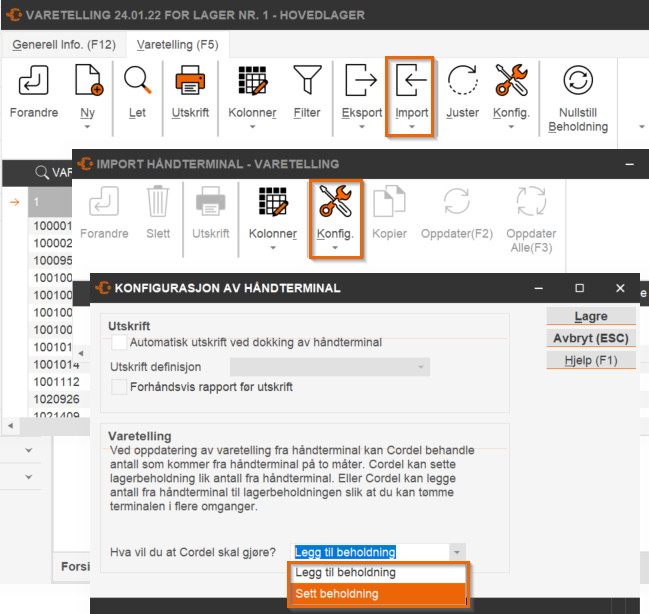Select row 100001 in Varetelling list
This screenshot has height=614, width=649.
pyautogui.click(x=52, y=226)
